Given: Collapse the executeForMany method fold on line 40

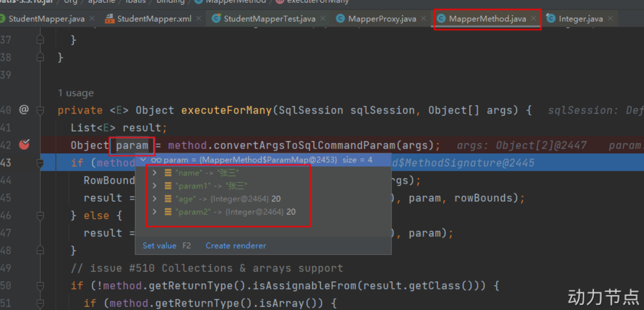Looking at the screenshot, I should [40, 110].
